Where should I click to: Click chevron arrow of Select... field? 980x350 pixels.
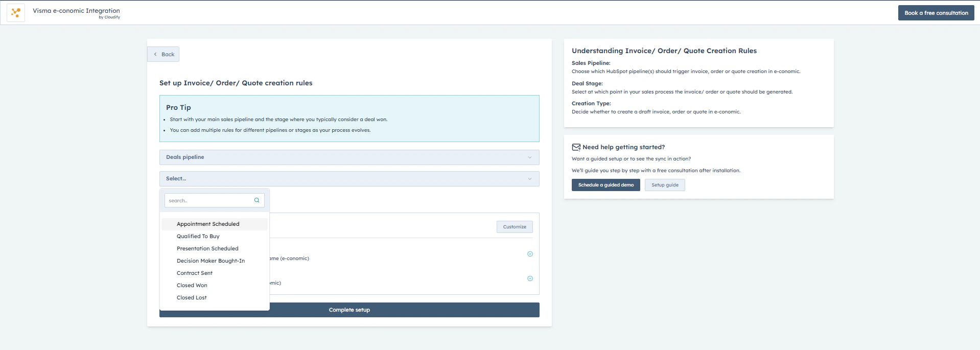tap(529, 179)
